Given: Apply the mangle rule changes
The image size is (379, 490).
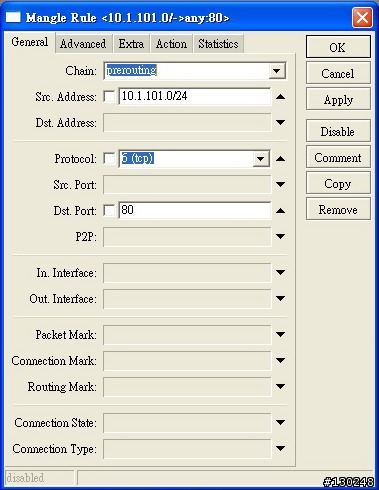Looking at the screenshot, I should pyautogui.click(x=338, y=99).
